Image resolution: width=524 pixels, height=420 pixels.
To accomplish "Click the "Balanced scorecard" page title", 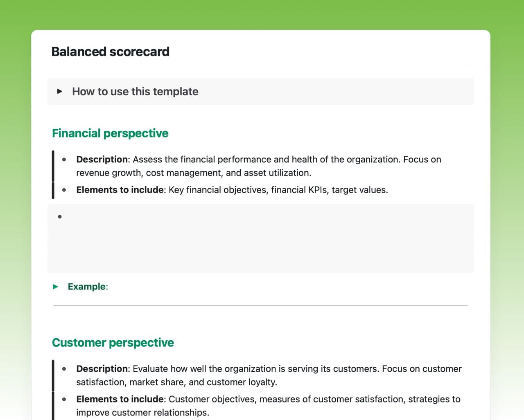I will (x=110, y=52).
